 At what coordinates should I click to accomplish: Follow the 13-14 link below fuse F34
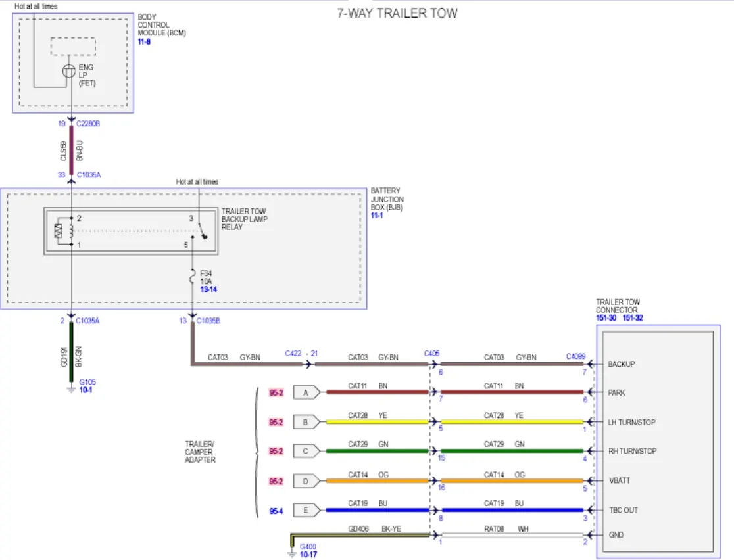tap(208, 290)
